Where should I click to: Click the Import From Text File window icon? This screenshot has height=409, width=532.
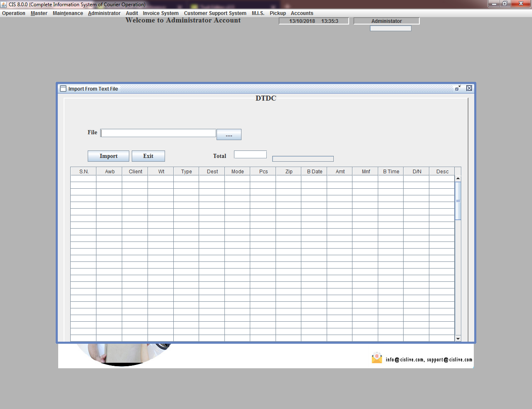pos(63,89)
